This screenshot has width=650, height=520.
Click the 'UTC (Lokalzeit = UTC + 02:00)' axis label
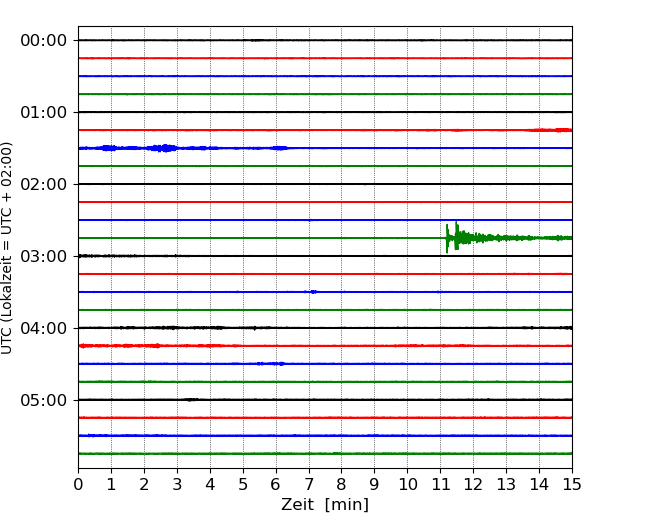(x=6, y=248)
